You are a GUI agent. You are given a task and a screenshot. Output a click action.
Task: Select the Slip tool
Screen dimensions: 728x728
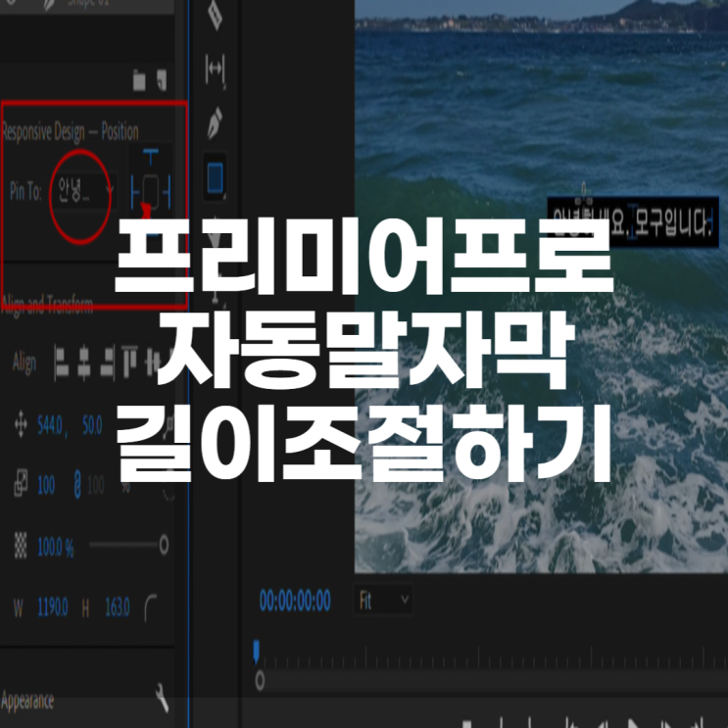tap(216, 71)
